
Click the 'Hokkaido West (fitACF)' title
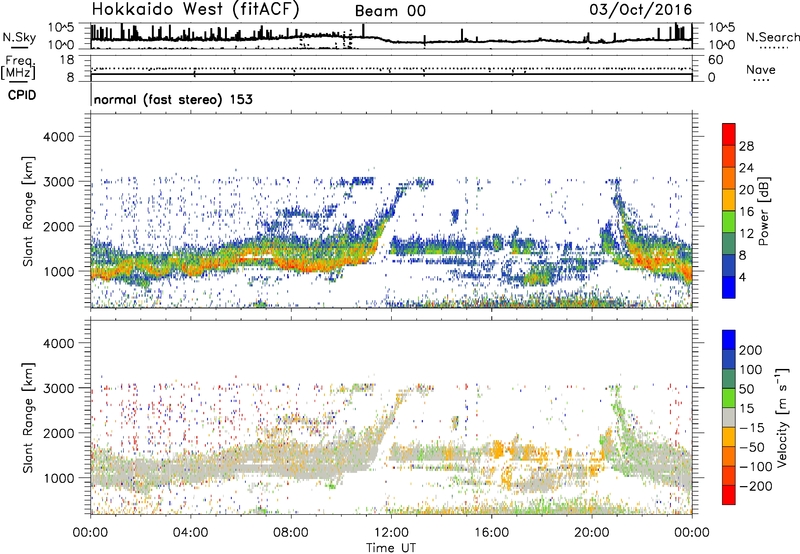(195, 9)
